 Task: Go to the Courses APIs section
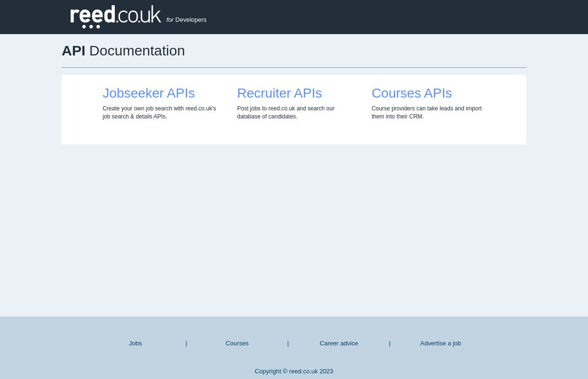click(412, 93)
